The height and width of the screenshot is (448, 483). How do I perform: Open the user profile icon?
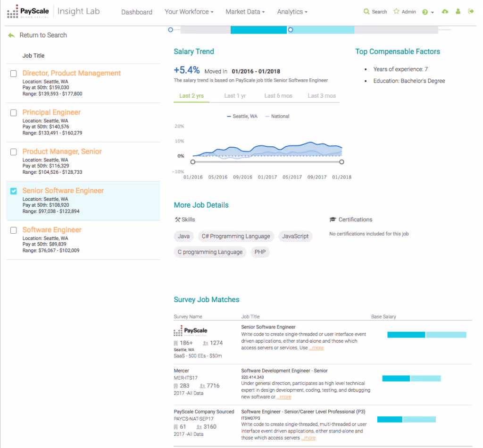458,11
